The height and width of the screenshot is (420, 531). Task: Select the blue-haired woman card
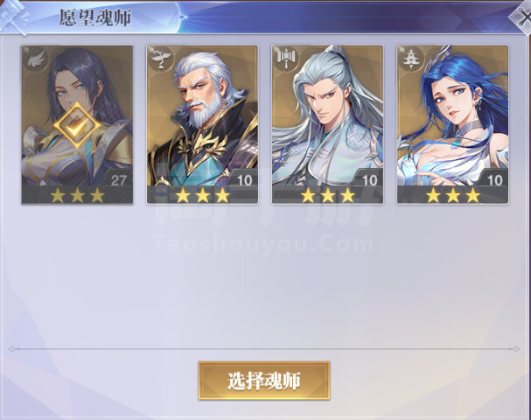pyautogui.click(x=452, y=124)
